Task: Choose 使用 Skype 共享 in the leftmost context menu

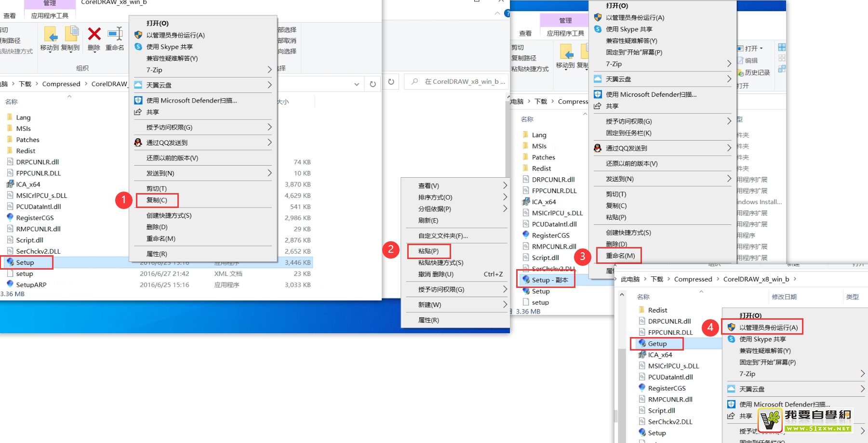Action: [x=169, y=47]
